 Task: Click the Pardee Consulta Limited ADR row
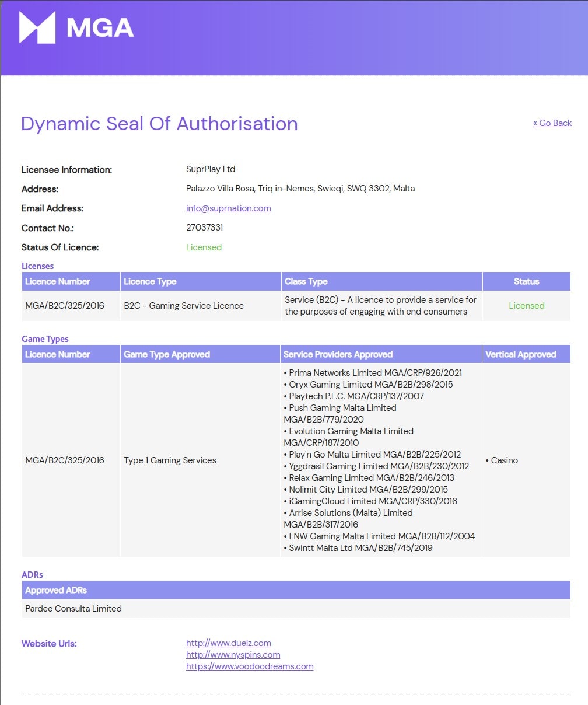pos(296,608)
